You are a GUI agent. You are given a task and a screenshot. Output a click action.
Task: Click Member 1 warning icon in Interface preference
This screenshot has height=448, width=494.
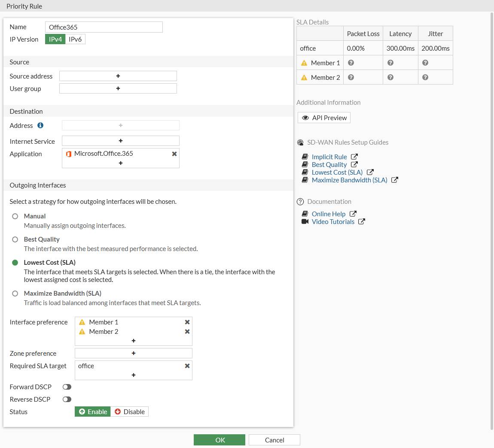point(82,322)
